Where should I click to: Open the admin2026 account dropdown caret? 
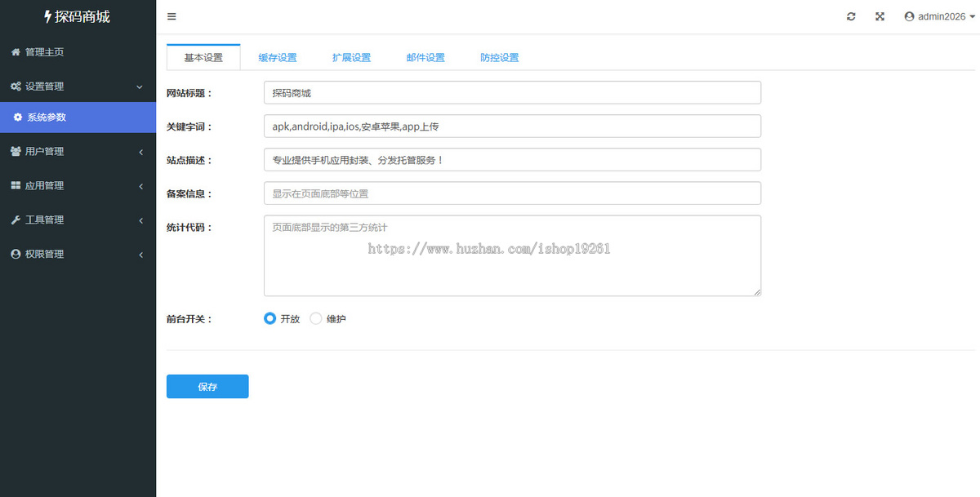click(973, 17)
